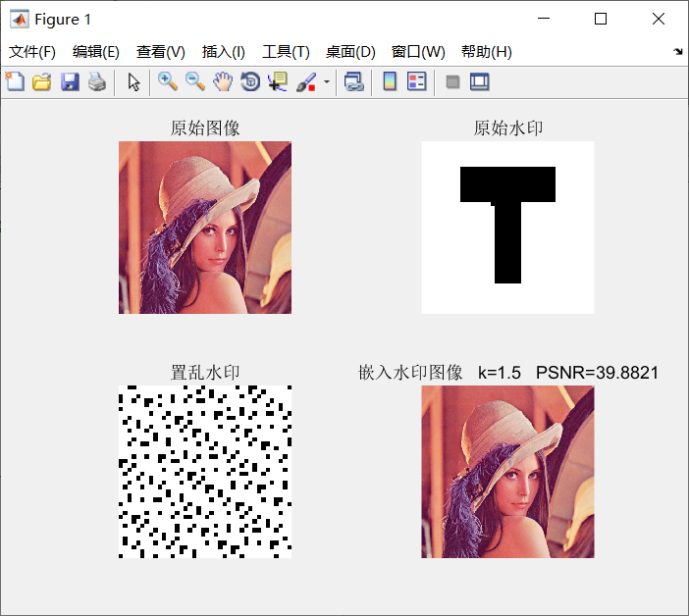
Task: Click the 原始图像 Lena image plot
Action: coord(205,228)
